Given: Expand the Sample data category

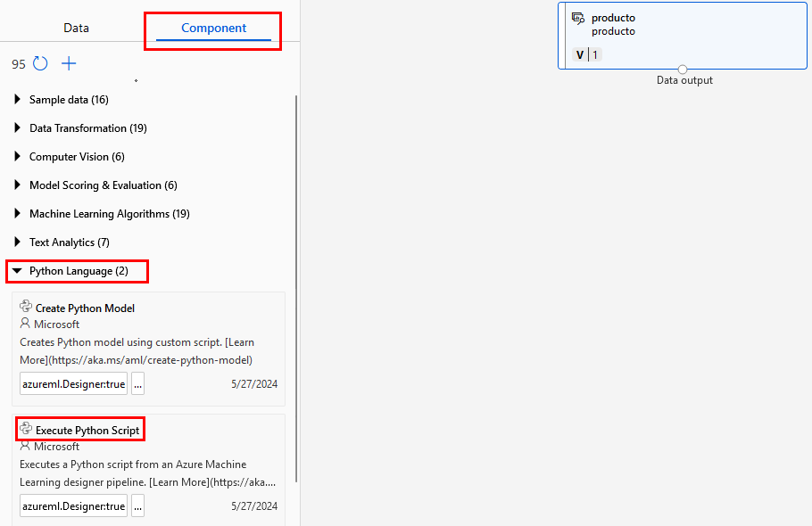Looking at the screenshot, I should pyautogui.click(x=17, y=100).
